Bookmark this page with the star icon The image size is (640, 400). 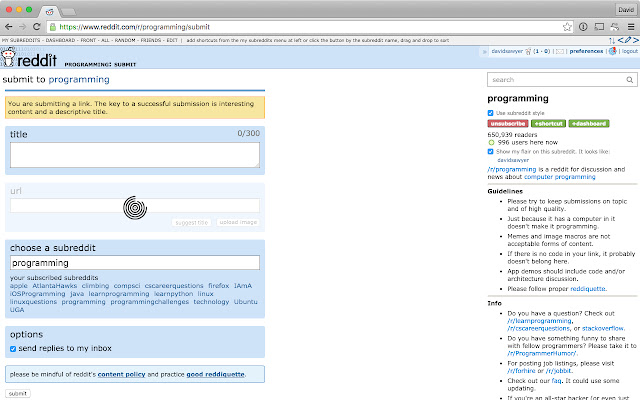[567, 27]
